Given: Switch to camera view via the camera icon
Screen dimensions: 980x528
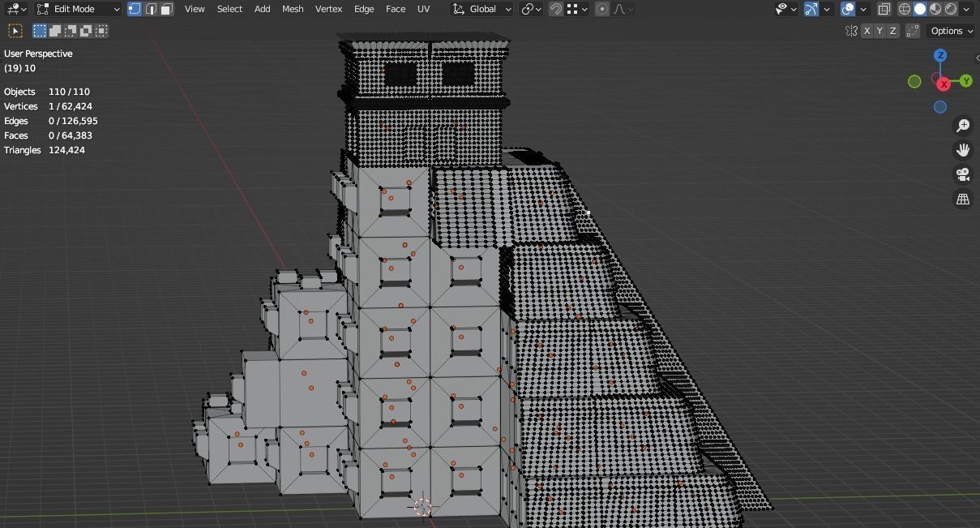Looking at the screenshot, I should (x=961, y=174).
